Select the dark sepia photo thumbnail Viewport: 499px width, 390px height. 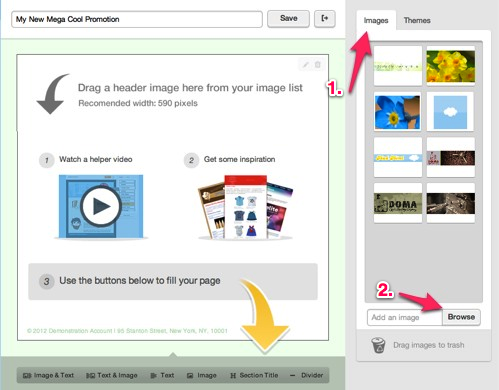click(451, 203)
